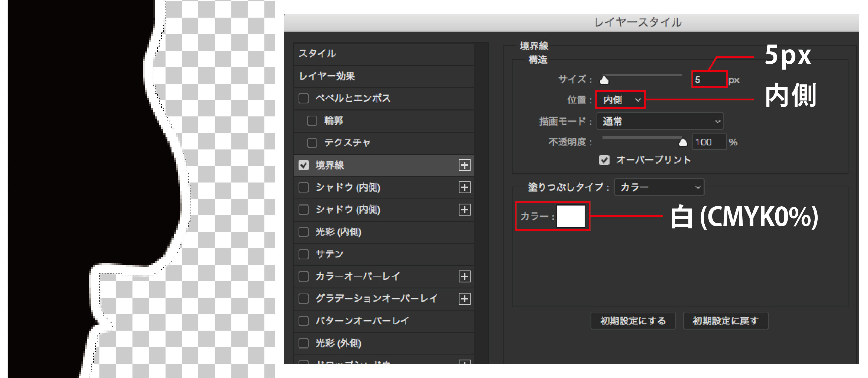
Task: Open 塗りつぶしタイプ dropdown showing カラー
Action: (659, 187)
